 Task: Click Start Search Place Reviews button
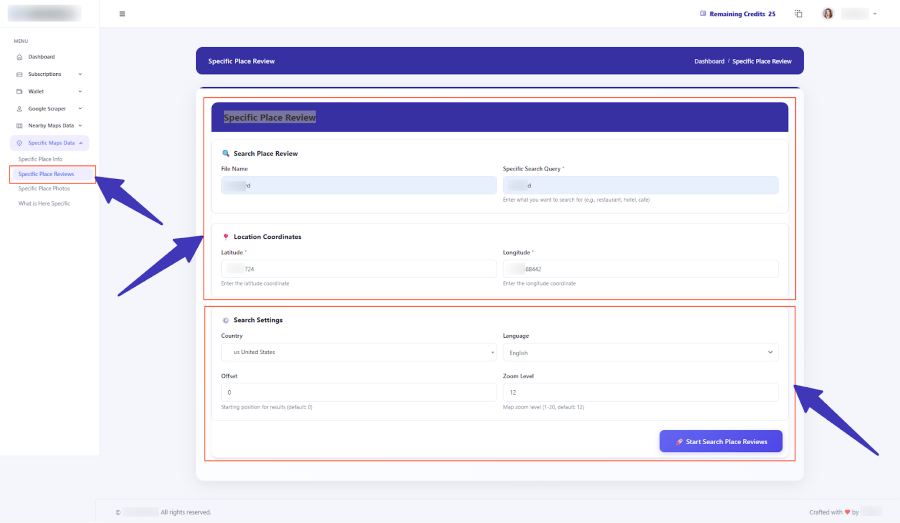721,441
